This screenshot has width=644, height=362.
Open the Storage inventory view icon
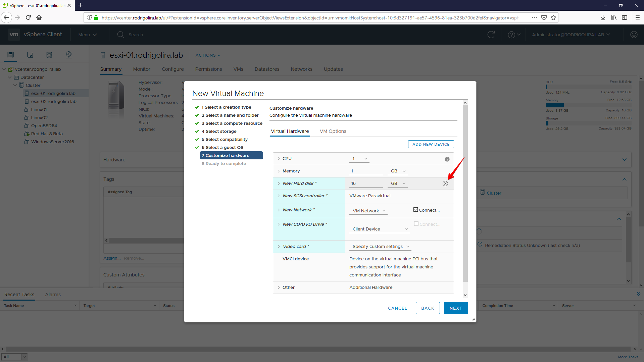49,55
